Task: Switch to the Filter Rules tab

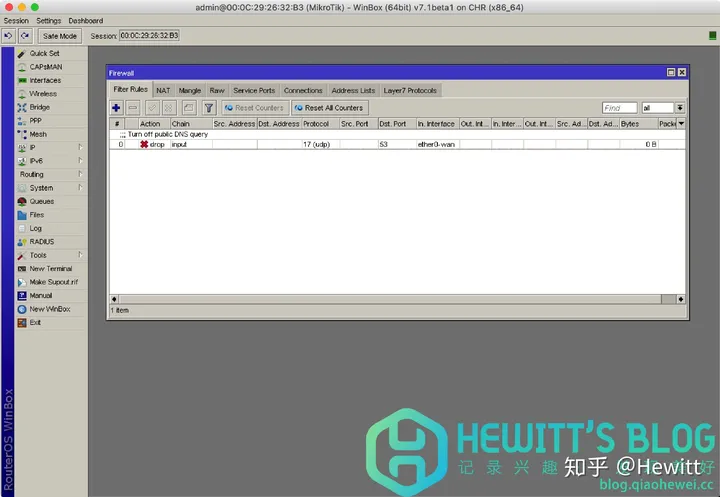Action: 130,90
